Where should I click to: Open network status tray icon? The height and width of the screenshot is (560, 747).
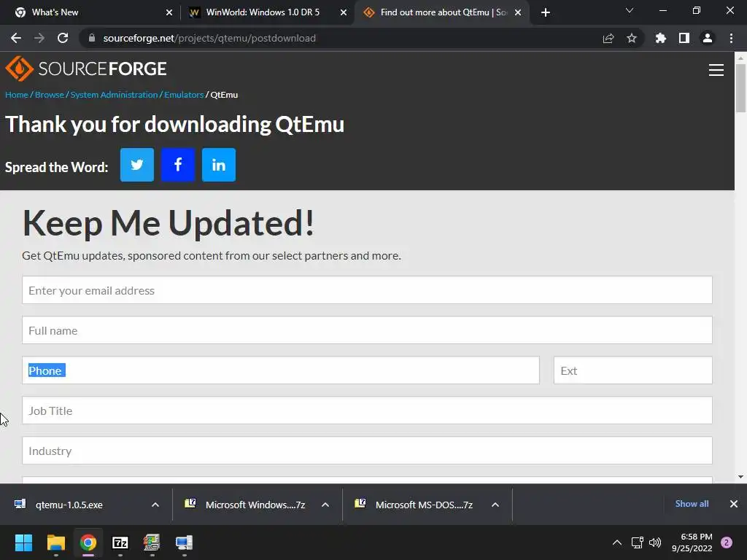[x=637, y=542]
